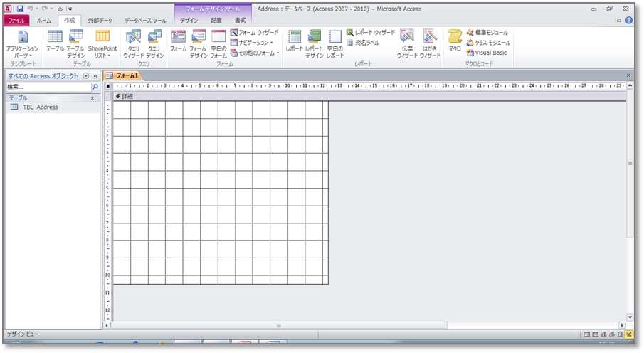Click the テーブル icon in the ribbon

click(55, 41)
